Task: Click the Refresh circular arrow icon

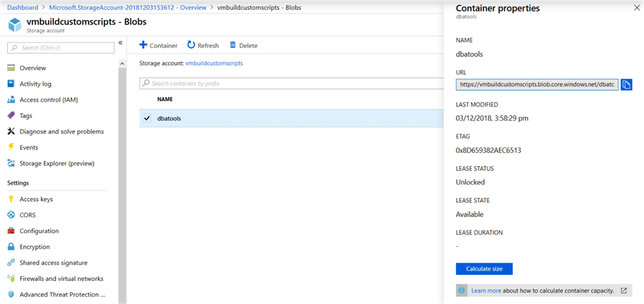Action: click(x=191, y=45)
